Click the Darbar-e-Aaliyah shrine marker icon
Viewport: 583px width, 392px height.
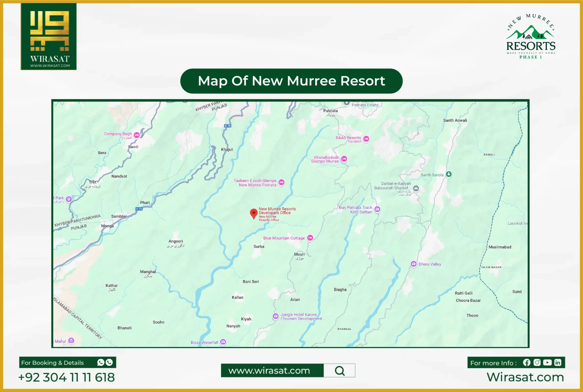pyautogui.click(x=416, y=188)
